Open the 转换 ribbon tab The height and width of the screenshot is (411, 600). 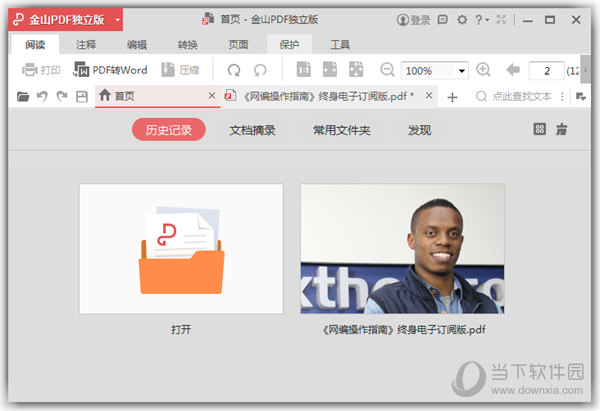[188, 44]
